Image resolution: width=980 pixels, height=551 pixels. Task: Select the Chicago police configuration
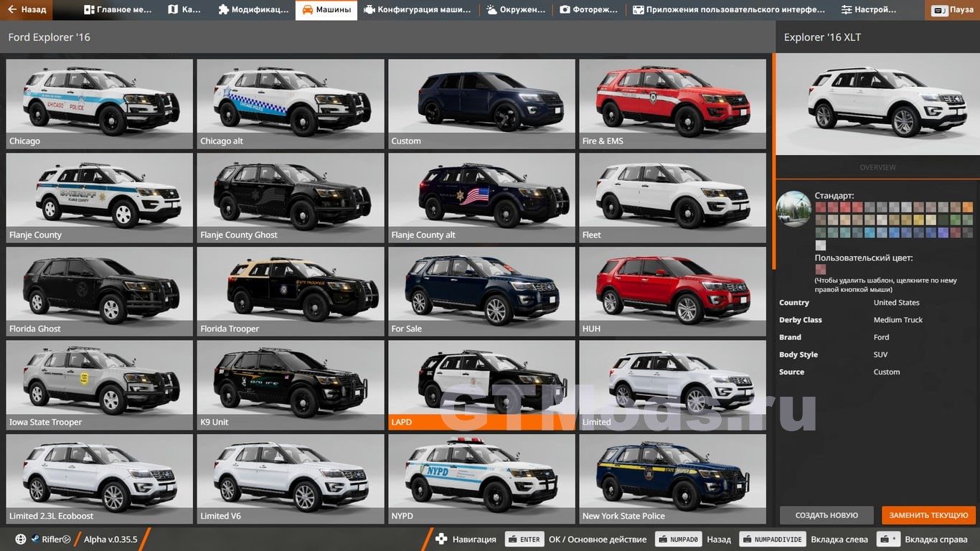click(x=99, y=103)
